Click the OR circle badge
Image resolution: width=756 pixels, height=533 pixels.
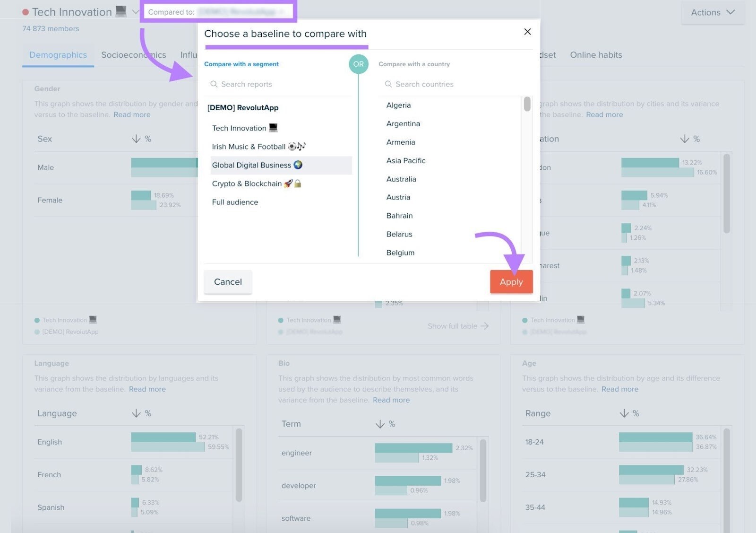(358, 64)
